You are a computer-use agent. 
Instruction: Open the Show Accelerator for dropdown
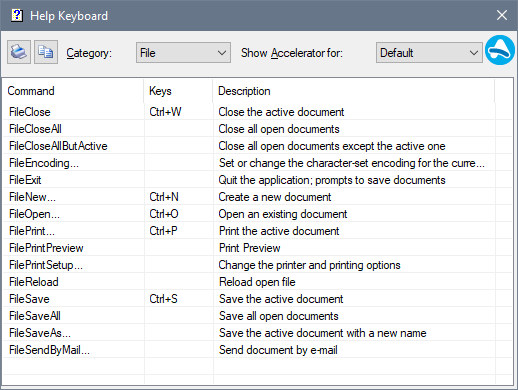click(x=429, y=53)
